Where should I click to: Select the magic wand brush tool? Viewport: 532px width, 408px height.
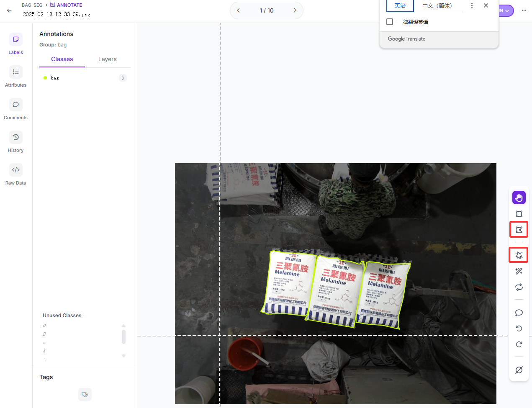coord(519,271)
